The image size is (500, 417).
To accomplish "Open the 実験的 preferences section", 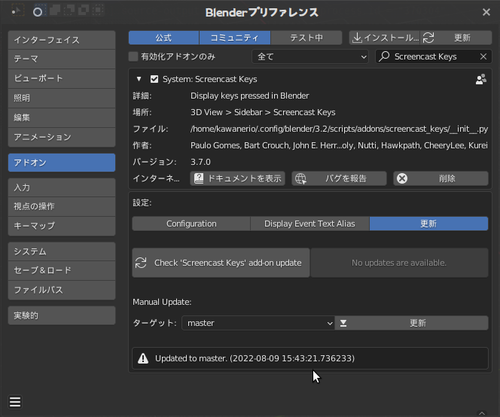I will point(62,315).
